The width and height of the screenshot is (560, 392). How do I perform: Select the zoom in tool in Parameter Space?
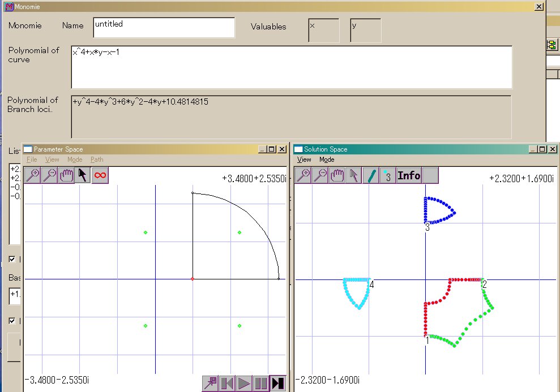tap(32, 175)
